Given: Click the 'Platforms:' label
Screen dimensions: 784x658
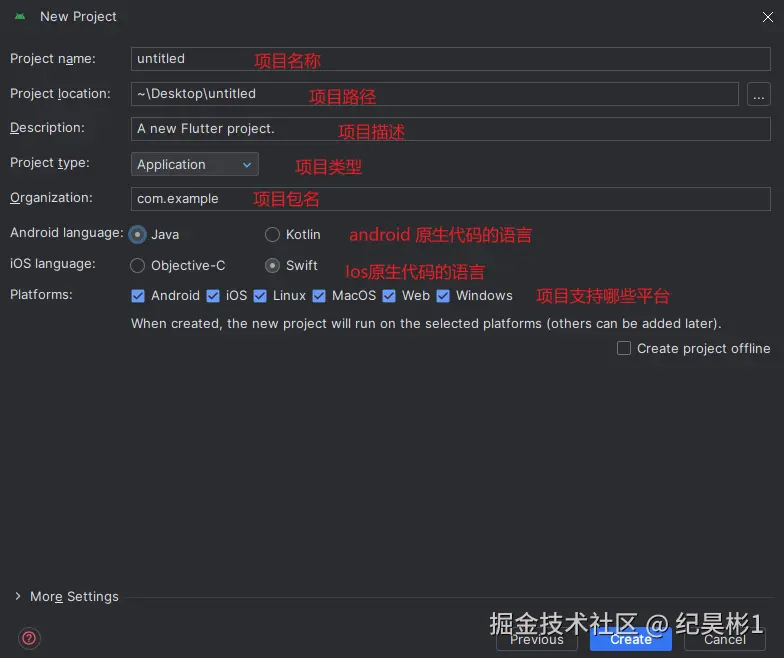Looking at the screenshot, I should tap(42, 294).
